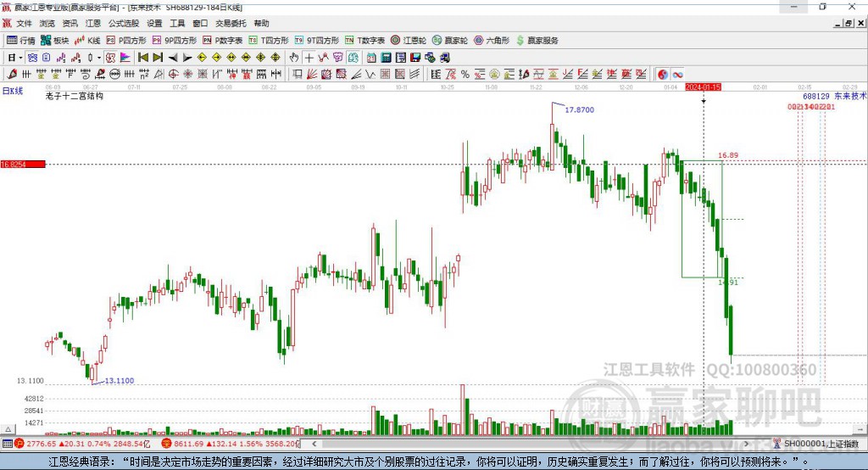Toggle the crosshair cursor
Viewport: 868px width, 470px height.
pyautogui.click(x=309, y=58)
